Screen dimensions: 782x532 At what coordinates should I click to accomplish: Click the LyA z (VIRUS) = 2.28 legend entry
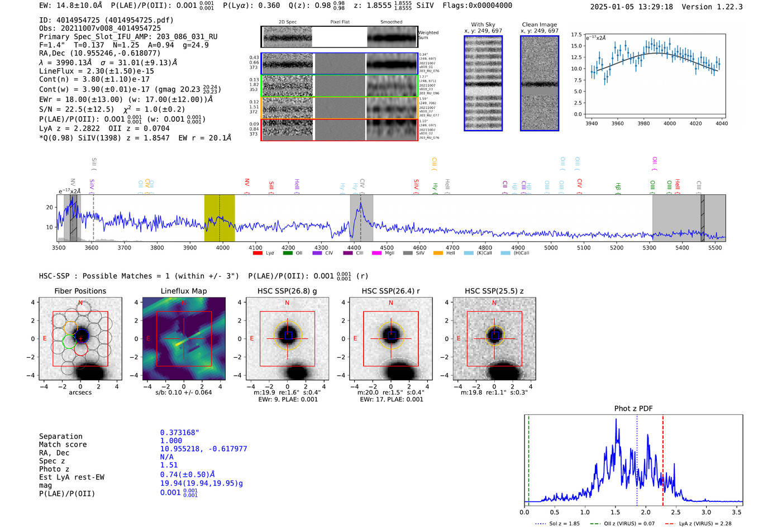click(x=698, y=524)
